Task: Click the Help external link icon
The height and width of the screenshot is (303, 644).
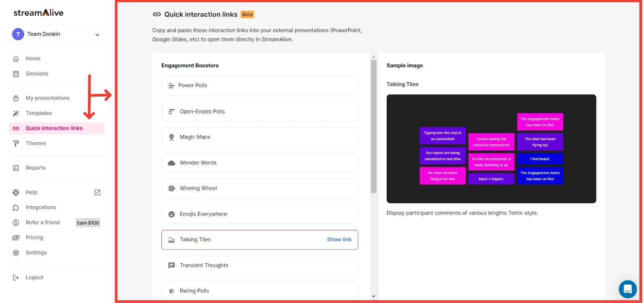Action: 97,192
